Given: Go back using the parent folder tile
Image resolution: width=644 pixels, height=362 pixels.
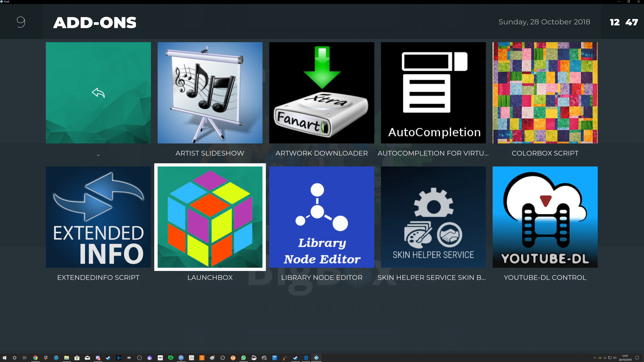Looking at the screenshot, I should click(x=98, y=93).
